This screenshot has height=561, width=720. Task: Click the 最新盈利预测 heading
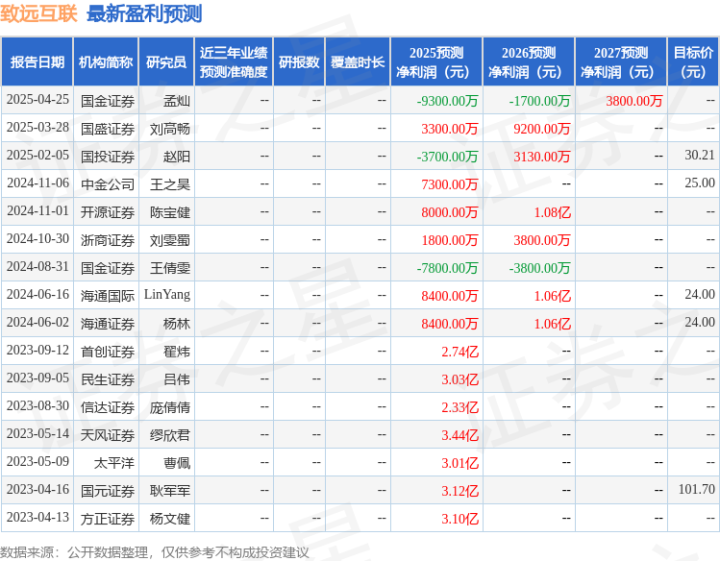pos(144,13)
